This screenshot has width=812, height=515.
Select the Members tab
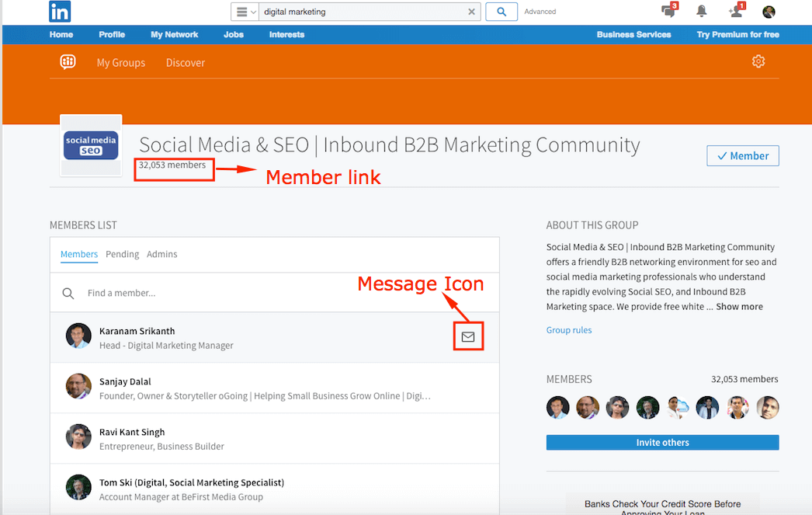click(79, 254)
